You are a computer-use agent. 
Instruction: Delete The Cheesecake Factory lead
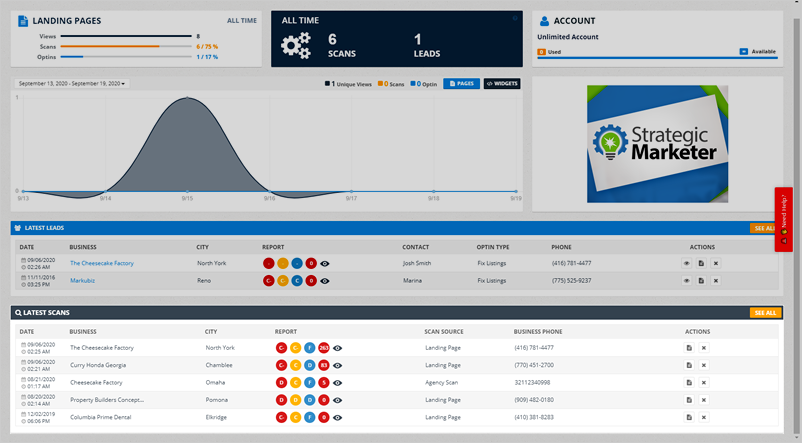point(716,263)
